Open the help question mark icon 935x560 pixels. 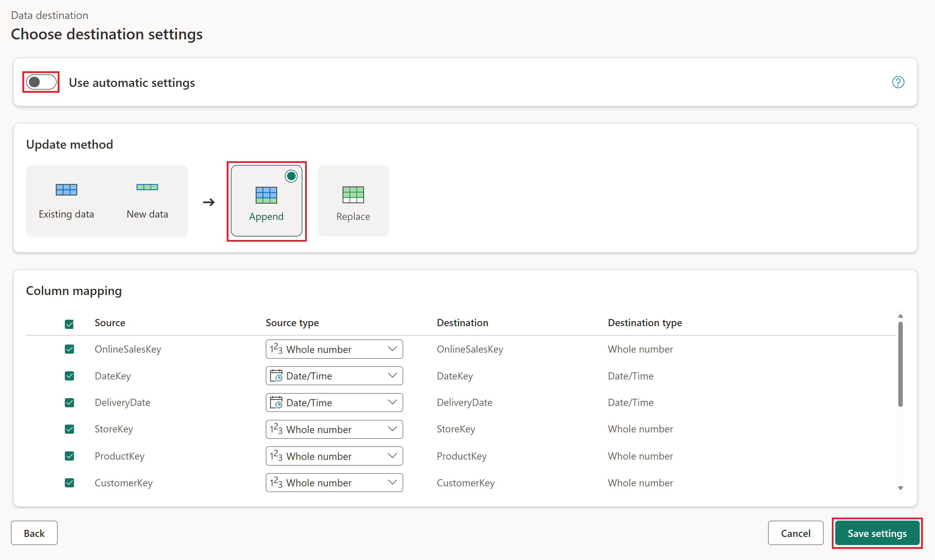[x=898, y=82]
